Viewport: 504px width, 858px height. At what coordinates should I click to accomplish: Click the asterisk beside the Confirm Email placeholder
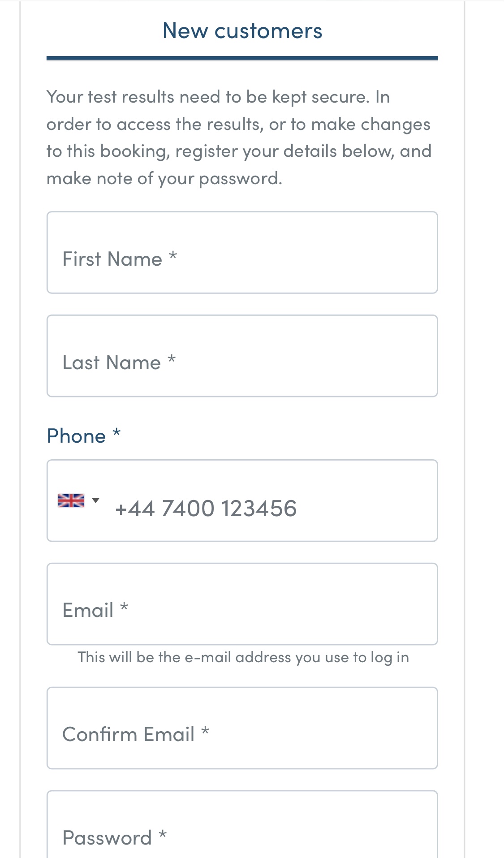tap(205, 732)
